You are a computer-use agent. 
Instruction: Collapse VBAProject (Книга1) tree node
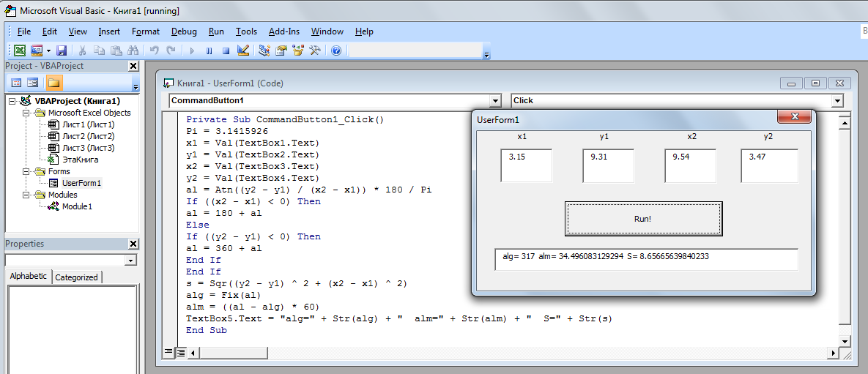[12, 101]
